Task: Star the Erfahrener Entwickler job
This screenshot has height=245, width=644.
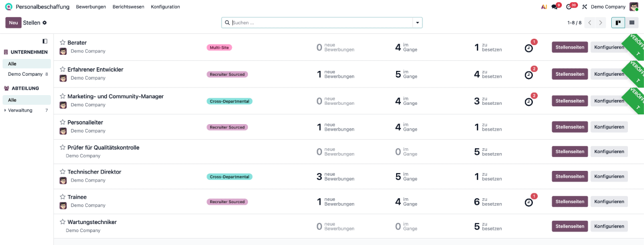Action: click(x=62, y=69)
